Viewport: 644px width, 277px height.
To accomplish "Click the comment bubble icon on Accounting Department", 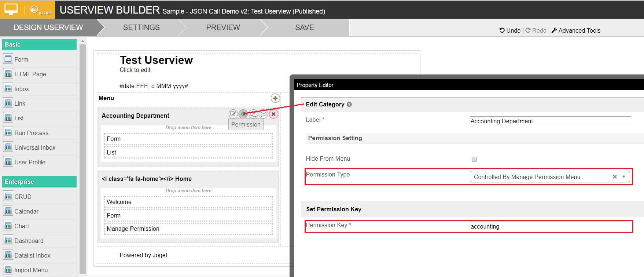I will 263,114.
